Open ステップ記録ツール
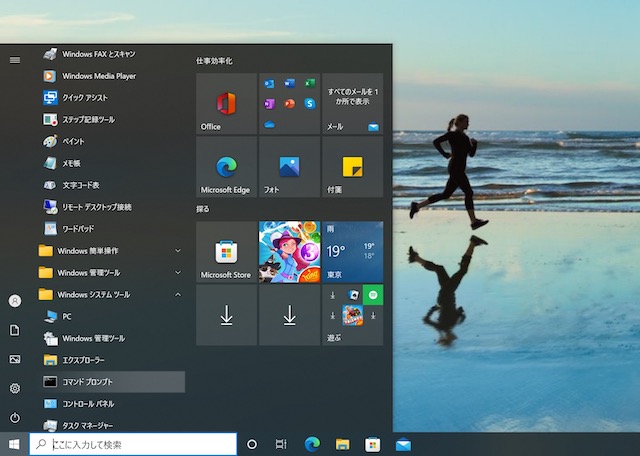Image resolution: width=640 pixels, height=456 pixels. pyautogui.click(x=110, y=120)
